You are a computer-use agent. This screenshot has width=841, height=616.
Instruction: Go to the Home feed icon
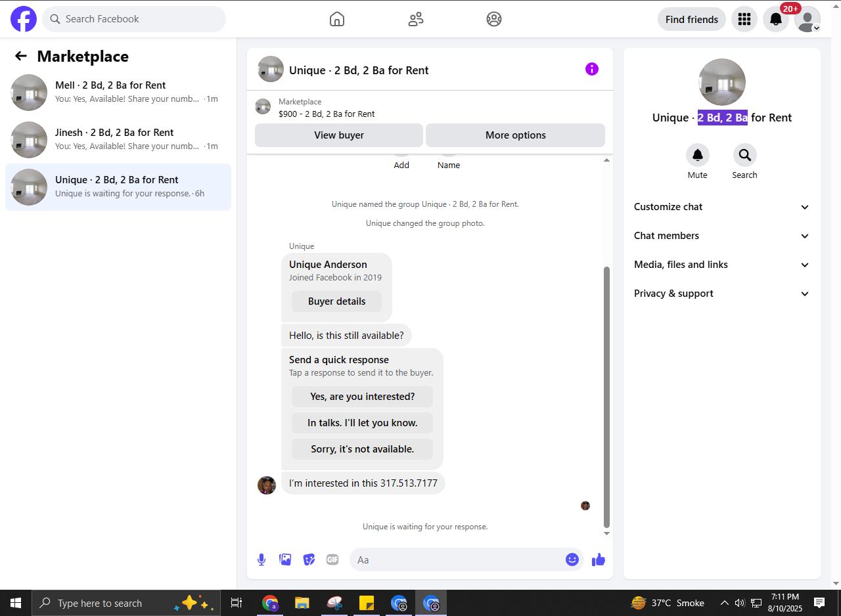(x=337, y=19)
